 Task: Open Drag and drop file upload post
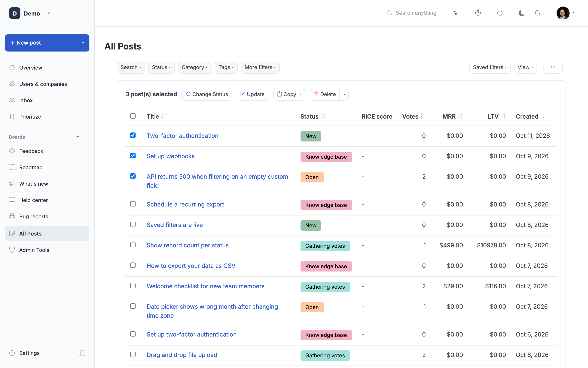tap(182, 355)
